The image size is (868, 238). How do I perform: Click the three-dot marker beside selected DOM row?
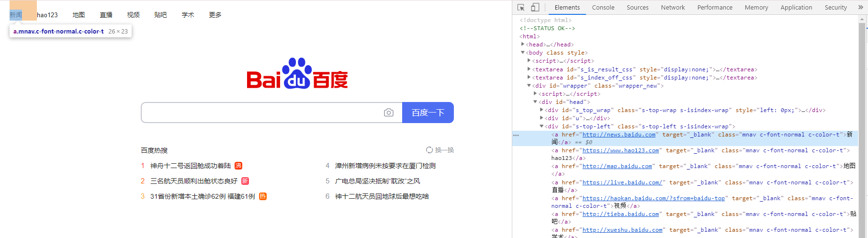pyautogui.click(x=516, y=135)
